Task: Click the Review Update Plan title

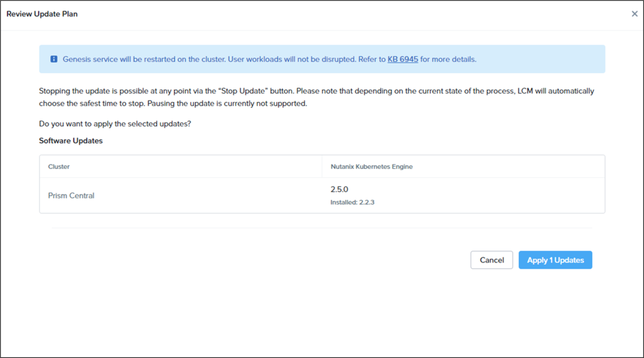Action: [x=42, y=14]
